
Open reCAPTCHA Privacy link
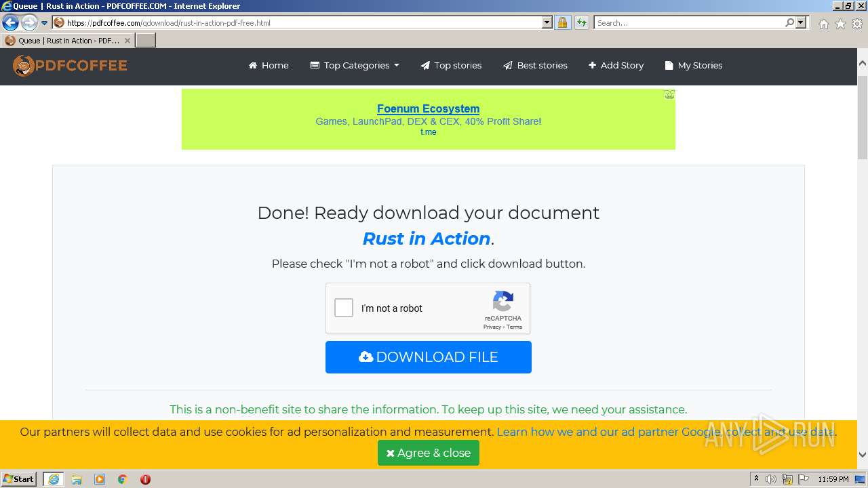pyautogui.click(x=492, y=327)
